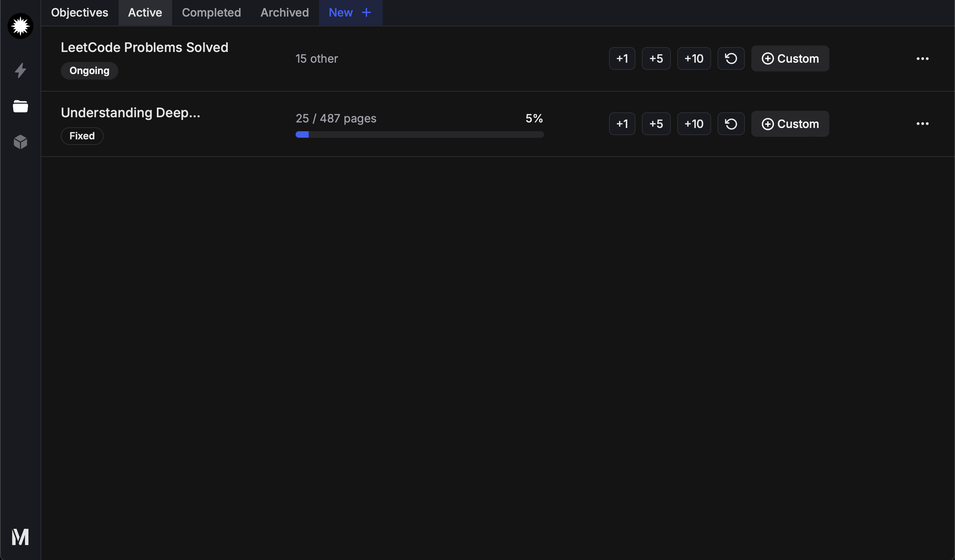This screenshot has height=560, width=955.
Task: Open Custom increment for Understanding Deep
Action: click(790, 124)
